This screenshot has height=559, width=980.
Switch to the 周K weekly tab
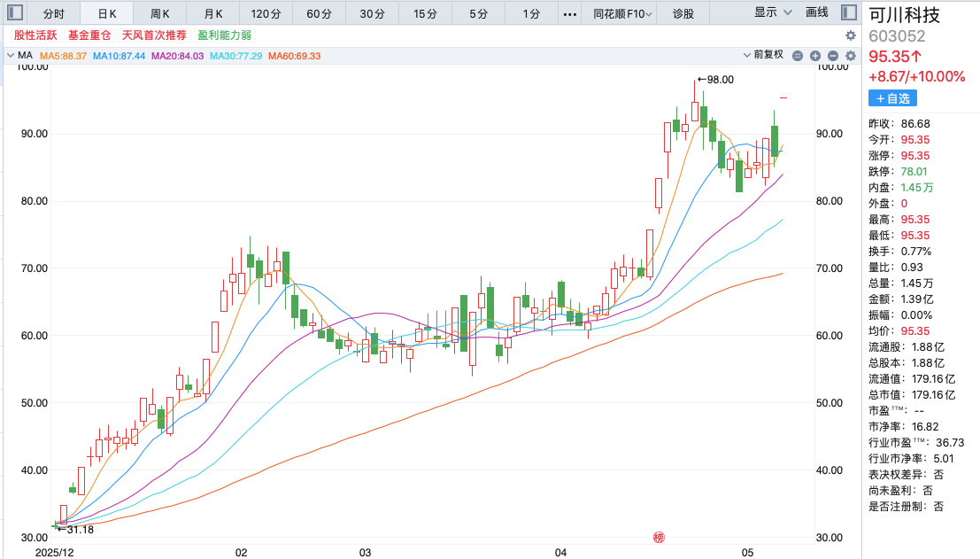pyautogui.click(x=160, y=14)
